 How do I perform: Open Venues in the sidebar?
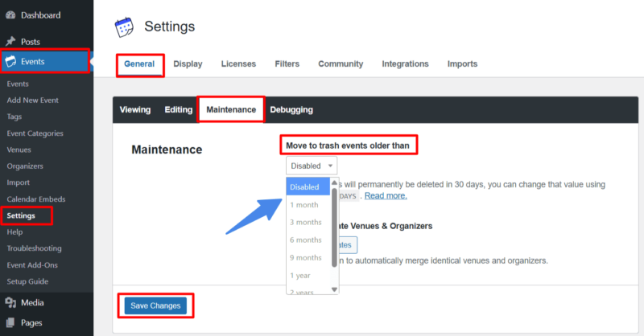(x=19, y=150)
